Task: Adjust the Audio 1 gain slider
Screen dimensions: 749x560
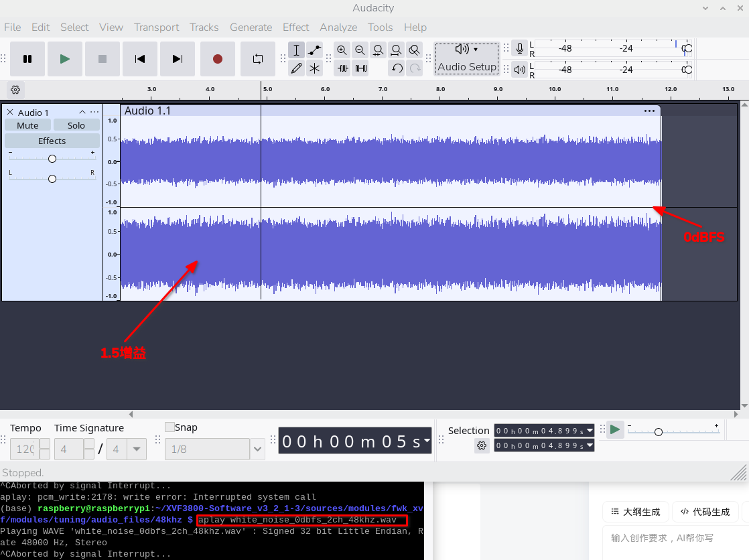Action: click(x=52, y=159)
